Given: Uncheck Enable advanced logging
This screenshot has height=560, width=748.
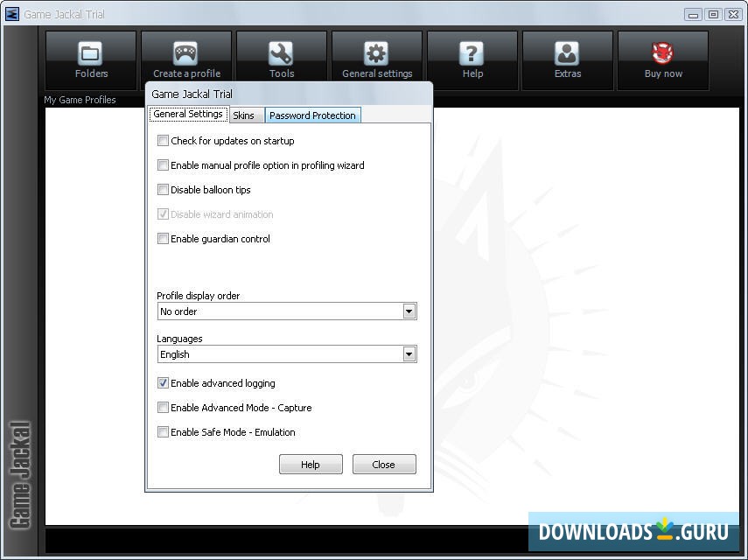Looking at the screenshot, I should click(163, 383).
